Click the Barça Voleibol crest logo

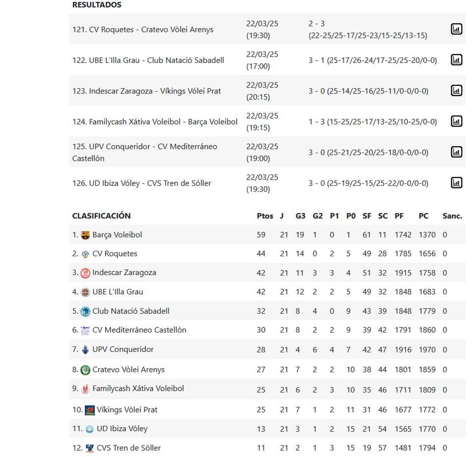84,234
